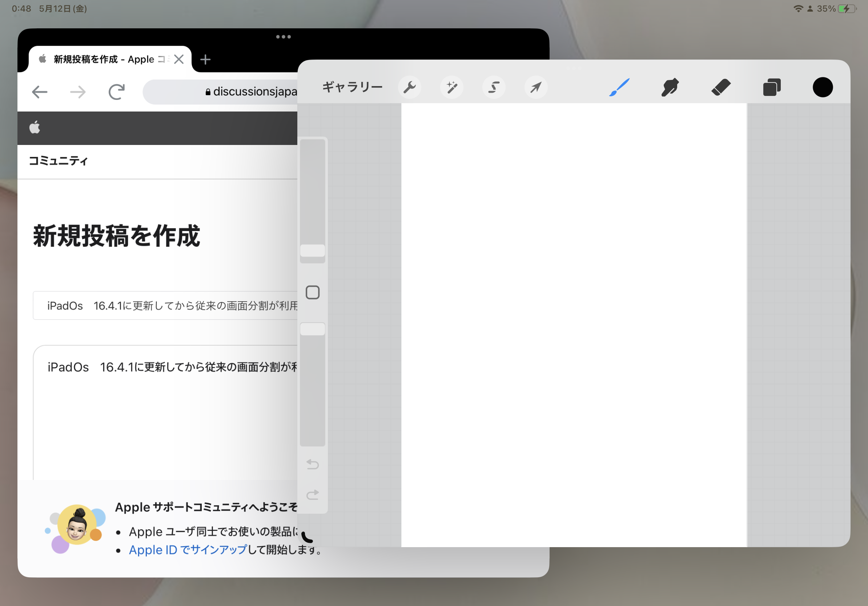Open a new browser tab with plus
868x606 pixels.
(205, 59)
